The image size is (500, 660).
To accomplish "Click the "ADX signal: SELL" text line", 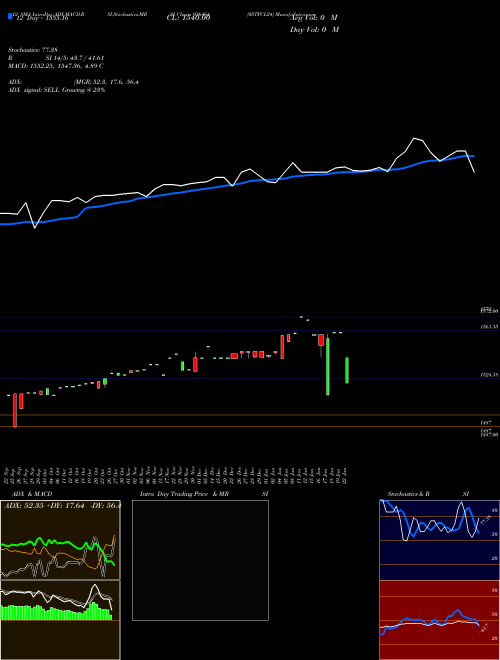I will (56, 90).
